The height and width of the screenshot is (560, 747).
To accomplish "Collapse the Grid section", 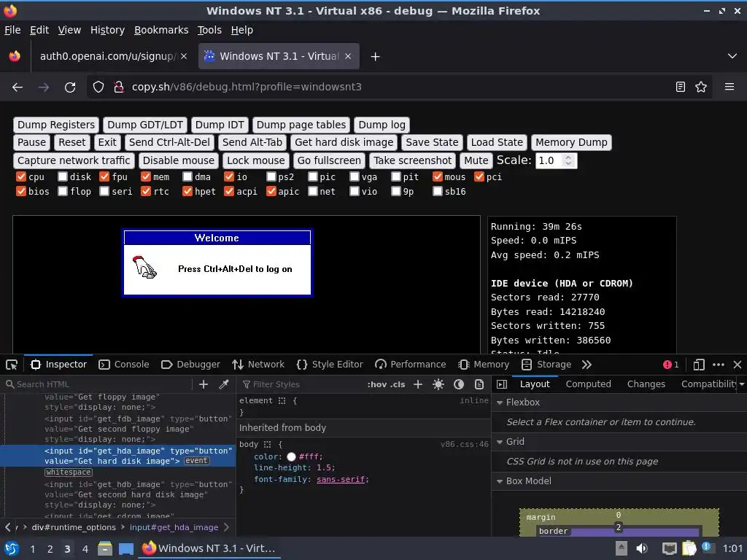I will [500, 442].
